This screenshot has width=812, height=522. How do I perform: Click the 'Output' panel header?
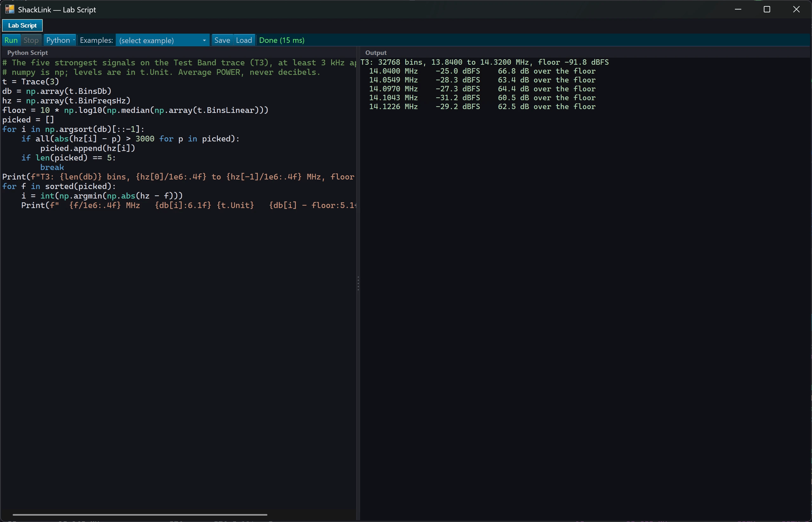tap(376, 53)
